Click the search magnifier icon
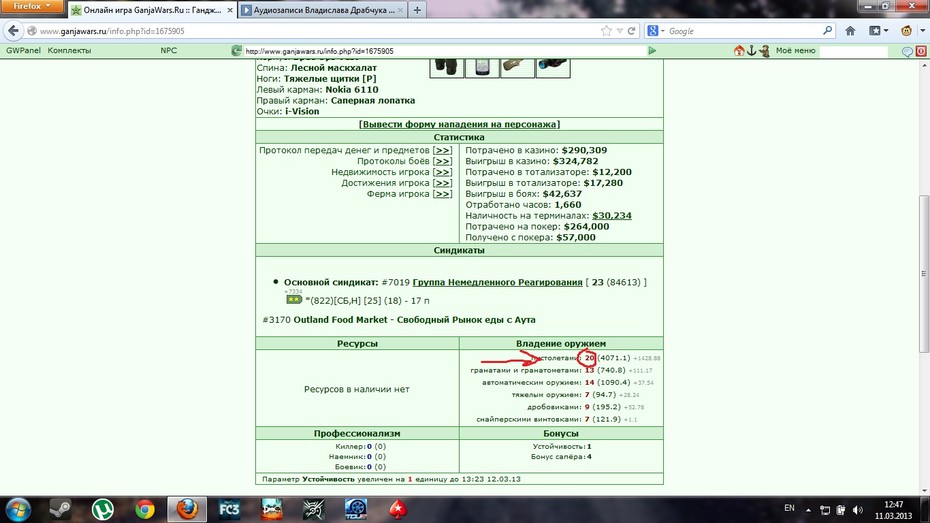The height and width of the screenshot is (523, 930). click(x=828, y=30)
